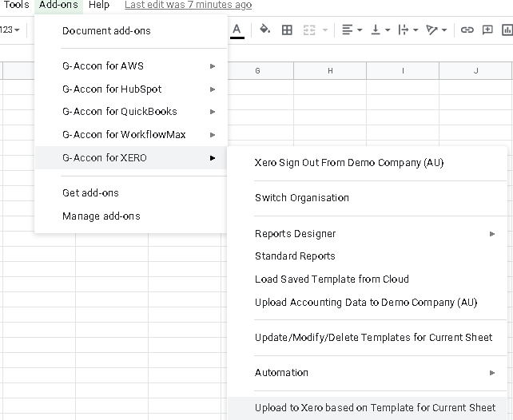Expand the Automation submenu

point(367,373)
